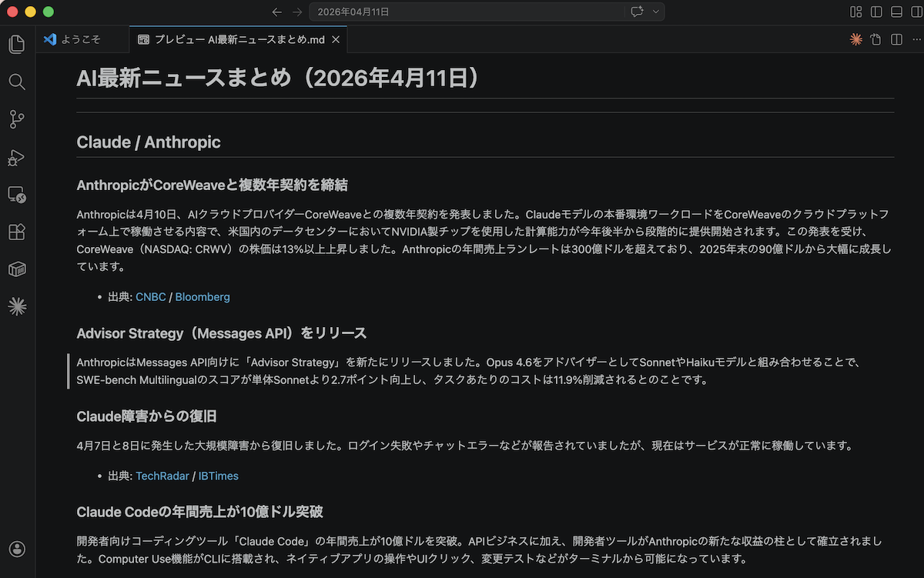Open the Explorer view in activity bar
This screenshot has height=578, width=924.
(17, 44)
